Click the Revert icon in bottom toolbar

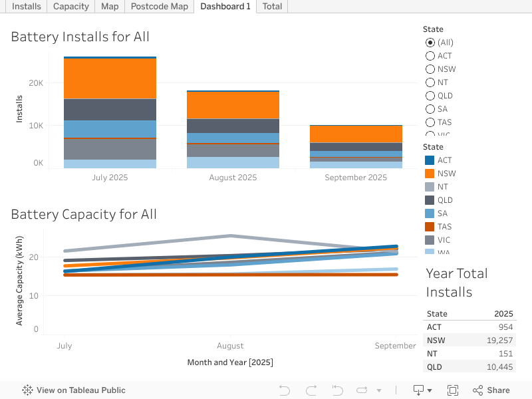pyautogui.click(x=337, y=390)
